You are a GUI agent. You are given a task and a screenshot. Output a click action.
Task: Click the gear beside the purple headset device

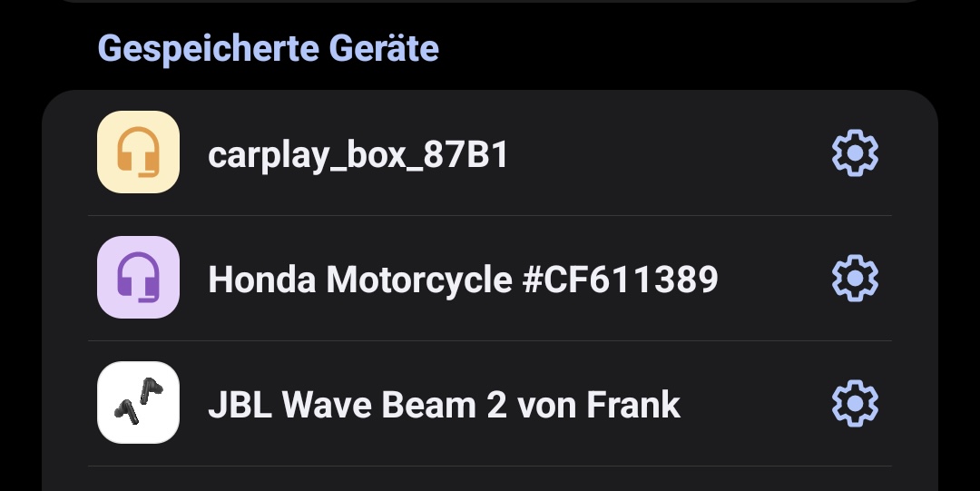point(855,279)
